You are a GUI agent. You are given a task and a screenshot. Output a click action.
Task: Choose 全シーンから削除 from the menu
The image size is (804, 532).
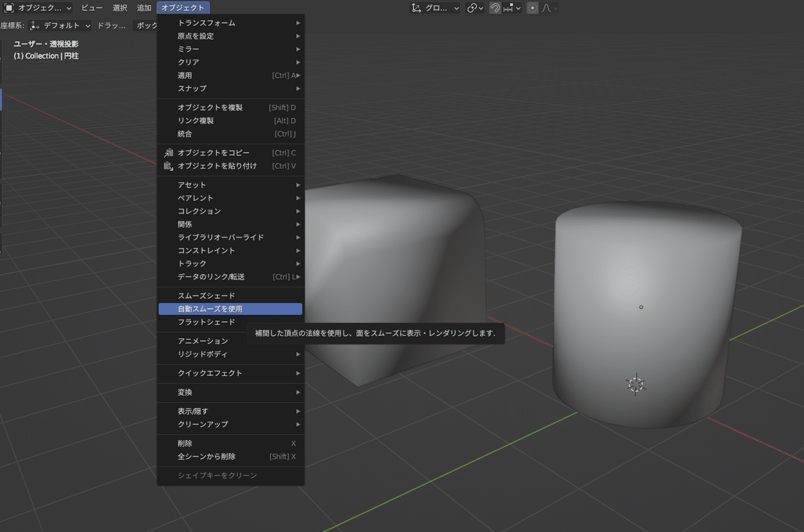click(x=230, y=456)
